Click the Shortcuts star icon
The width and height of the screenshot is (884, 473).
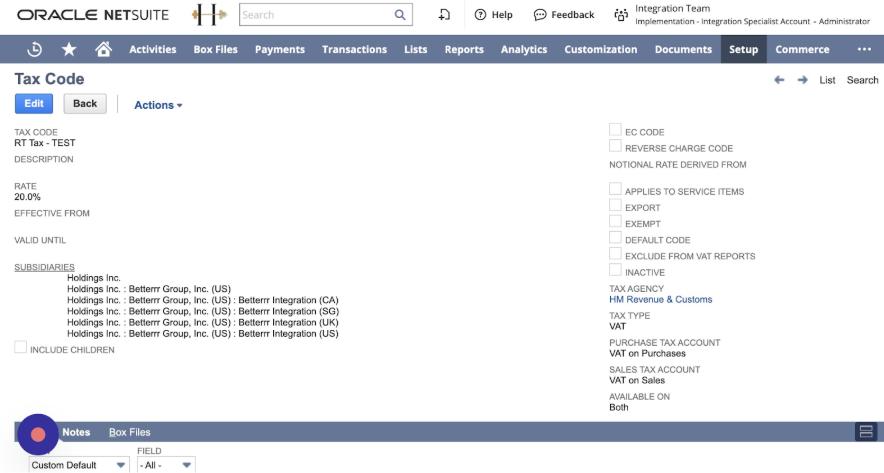pyautogui.click(x=68, y=49)
